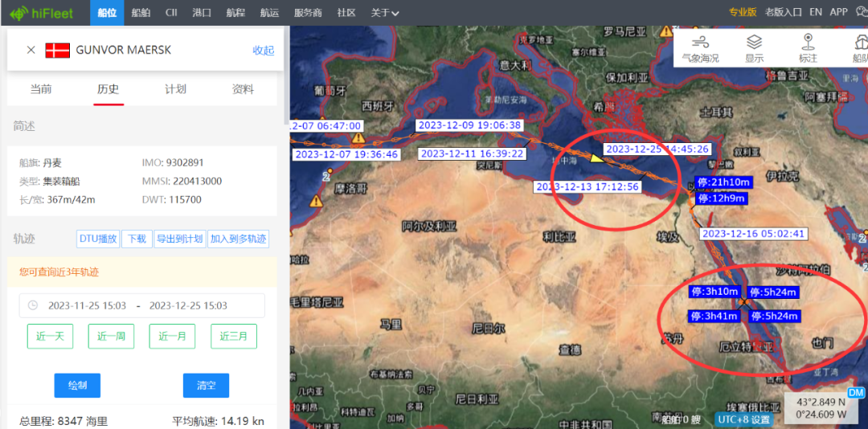Open the 气象海况 weather tool

[x=700, y=47]
